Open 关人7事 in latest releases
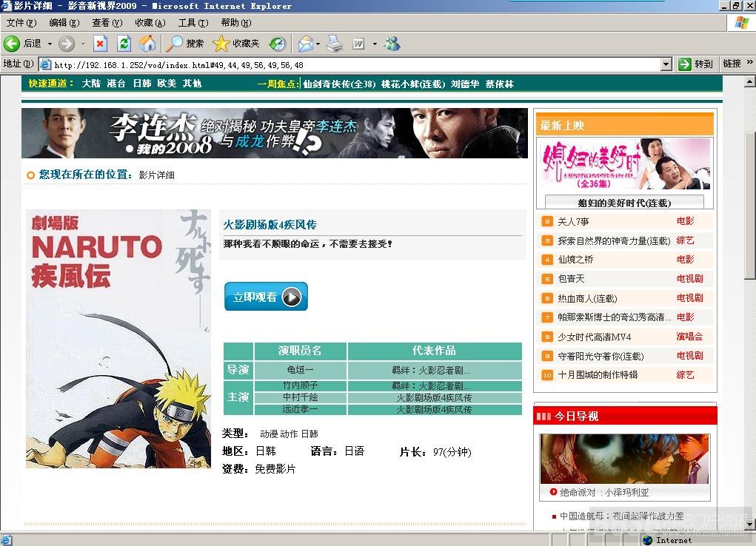 (573, 222)
